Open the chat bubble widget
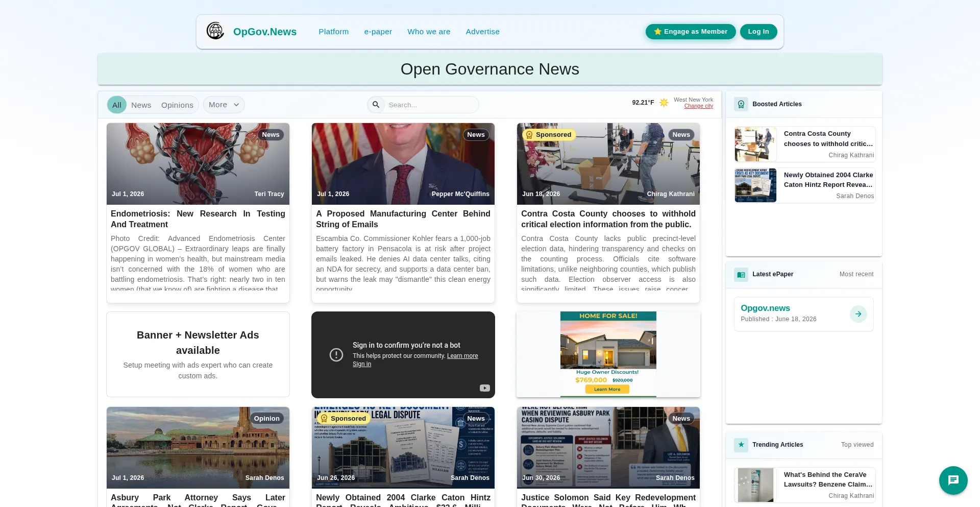The width and height of the screenshot is (980, 507). pyautogui.click(x=953, y=480)
